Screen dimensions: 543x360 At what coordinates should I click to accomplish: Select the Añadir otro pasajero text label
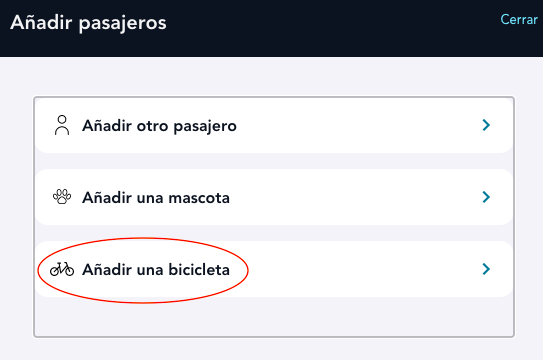(x=159, y=126)
